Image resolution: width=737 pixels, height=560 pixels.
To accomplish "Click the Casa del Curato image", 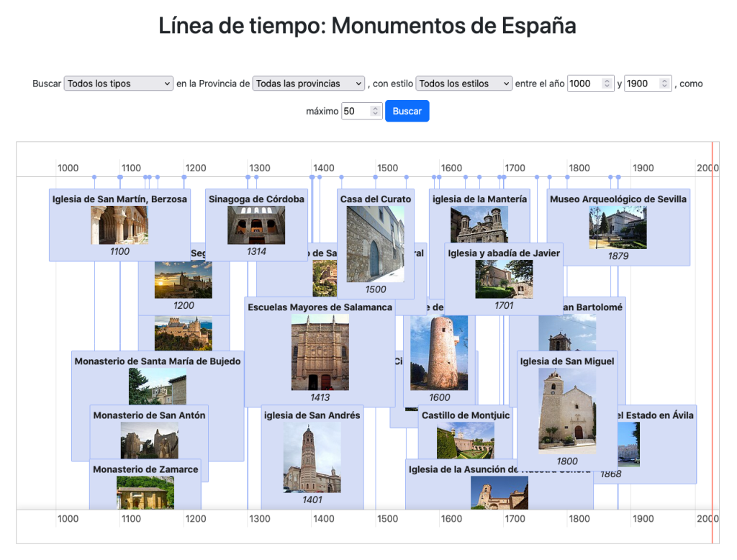I will pos(375,244).
